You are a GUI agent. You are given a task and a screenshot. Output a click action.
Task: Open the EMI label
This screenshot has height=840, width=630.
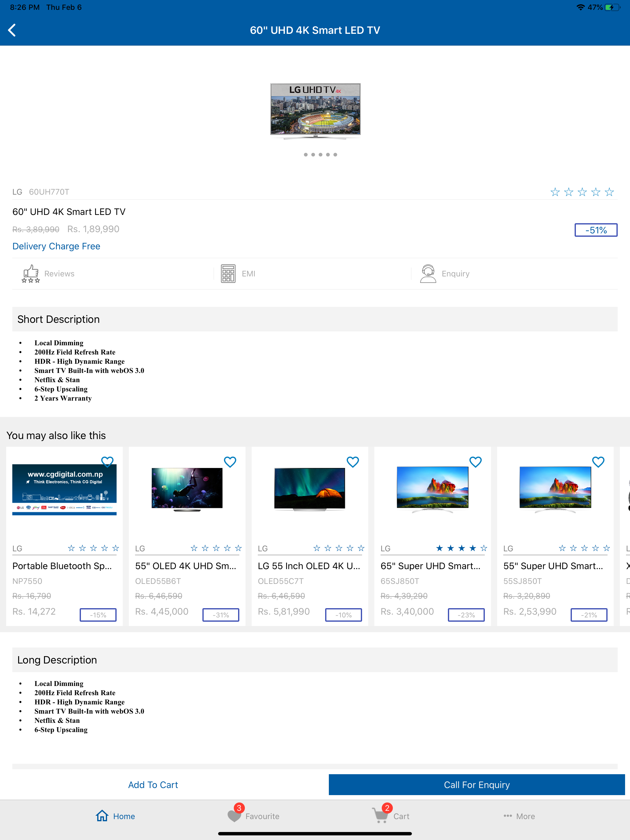(x=249, y=274)
